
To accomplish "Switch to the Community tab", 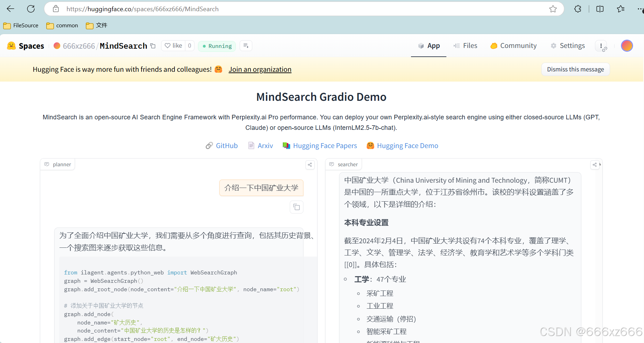I will point(514,45).
